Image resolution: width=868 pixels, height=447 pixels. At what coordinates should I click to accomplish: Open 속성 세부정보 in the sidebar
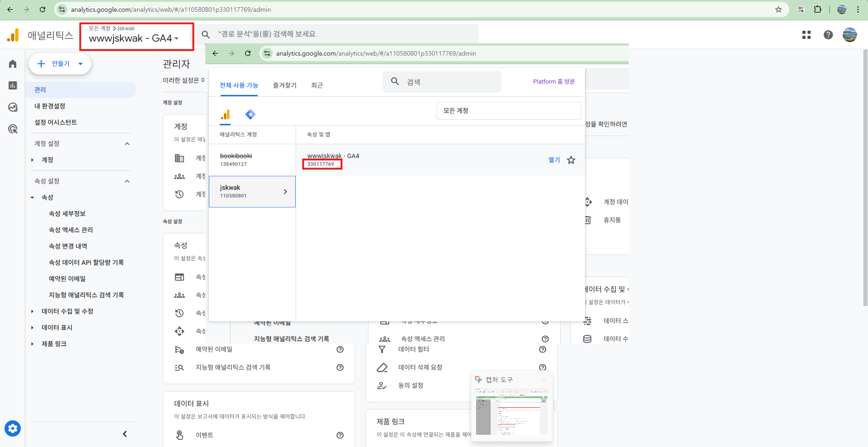[x=67, y=214]
